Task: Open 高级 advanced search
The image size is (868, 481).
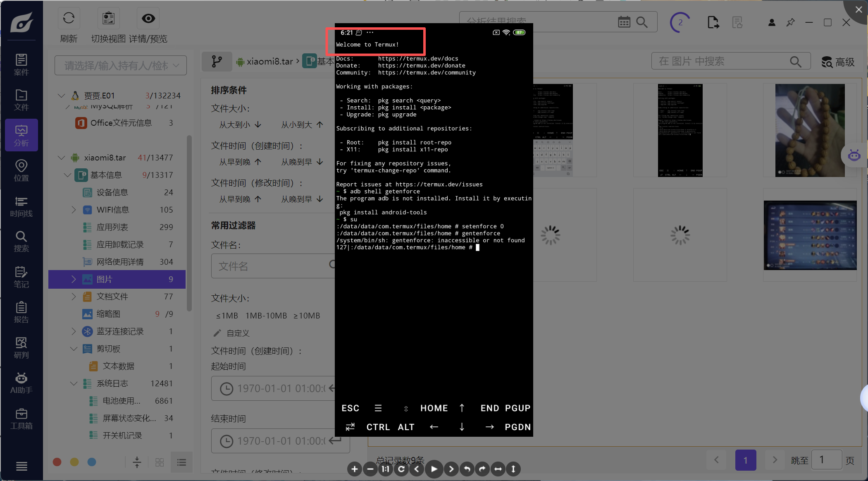Action: coord(838,62)
